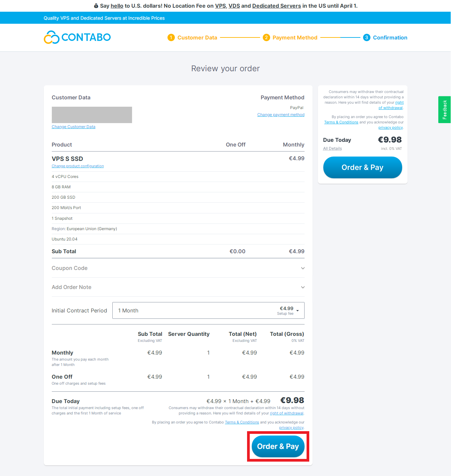Click the Region European Union (Germany) row
Screen dimensions: 451x476
[178, 229]
